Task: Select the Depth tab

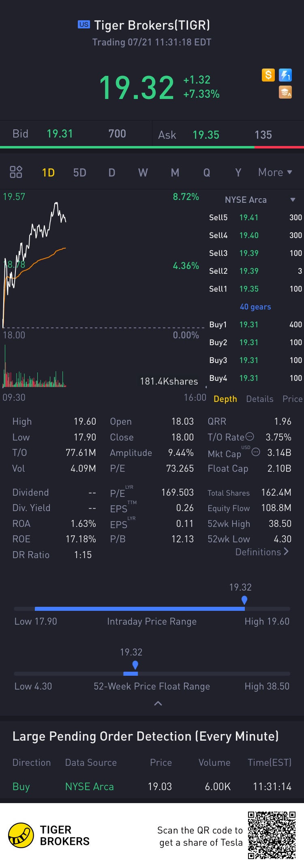Action: click(225, 399)
